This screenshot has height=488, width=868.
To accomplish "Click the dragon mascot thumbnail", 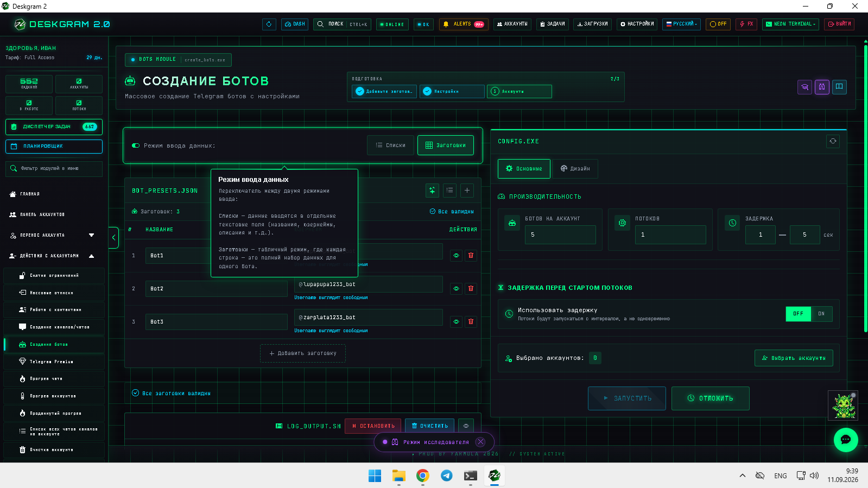I will [x=842, y=405].
